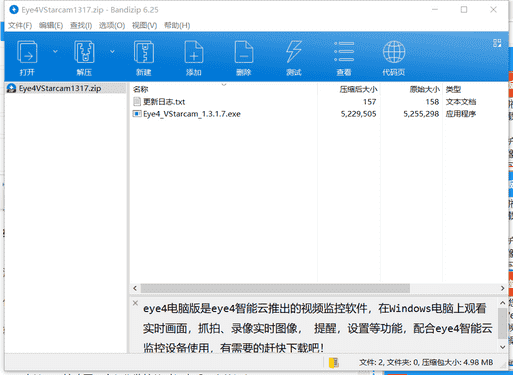Screen dimensions: 513x375
Task: Open the 选项(O) menu
Action: (x=112, y=25)
